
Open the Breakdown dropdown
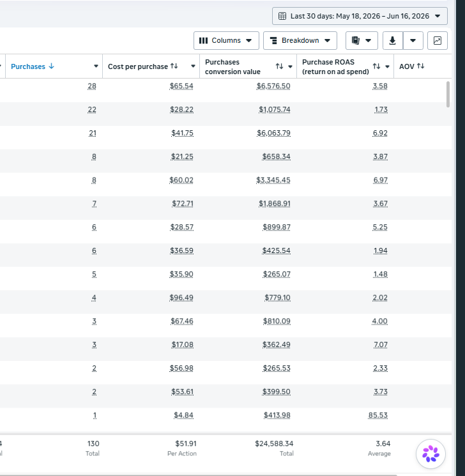300,40
